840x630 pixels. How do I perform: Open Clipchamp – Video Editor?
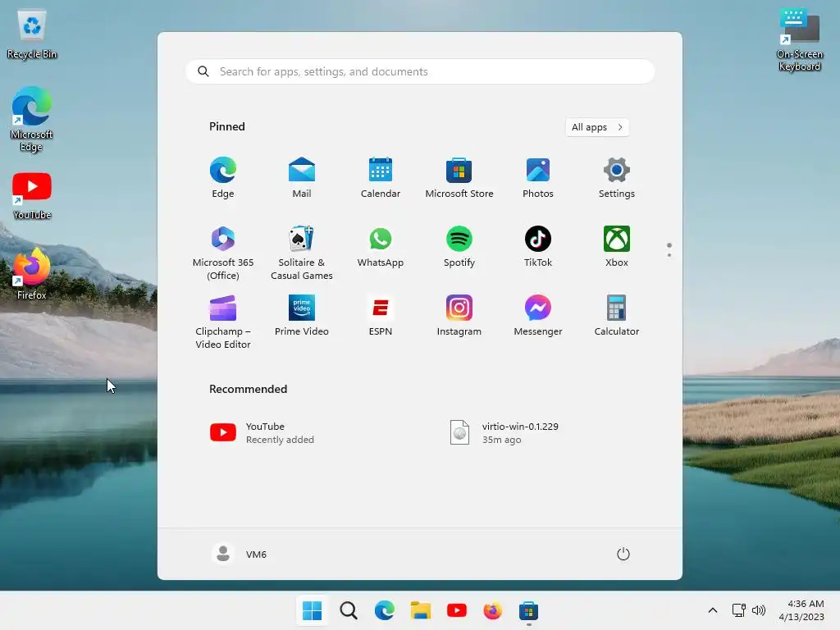223,322
